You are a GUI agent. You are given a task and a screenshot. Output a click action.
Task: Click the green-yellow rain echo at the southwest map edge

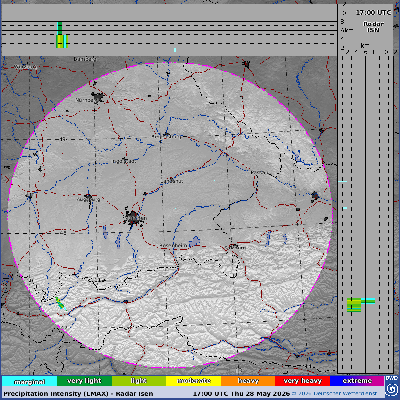point(60,304)
